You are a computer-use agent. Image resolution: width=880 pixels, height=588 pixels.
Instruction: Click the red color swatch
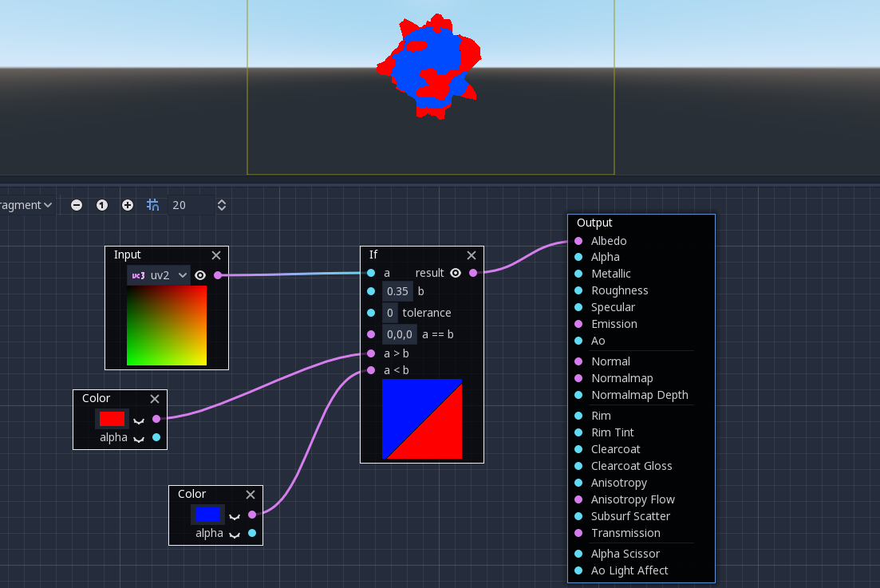[x=112, y=418]
